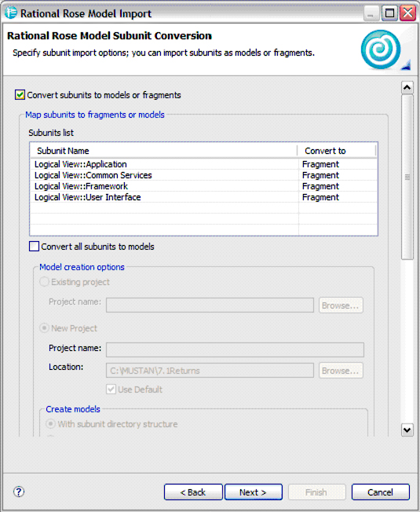
Task: Close the Rational Rose Model Import window
Action: pos(408,13)
